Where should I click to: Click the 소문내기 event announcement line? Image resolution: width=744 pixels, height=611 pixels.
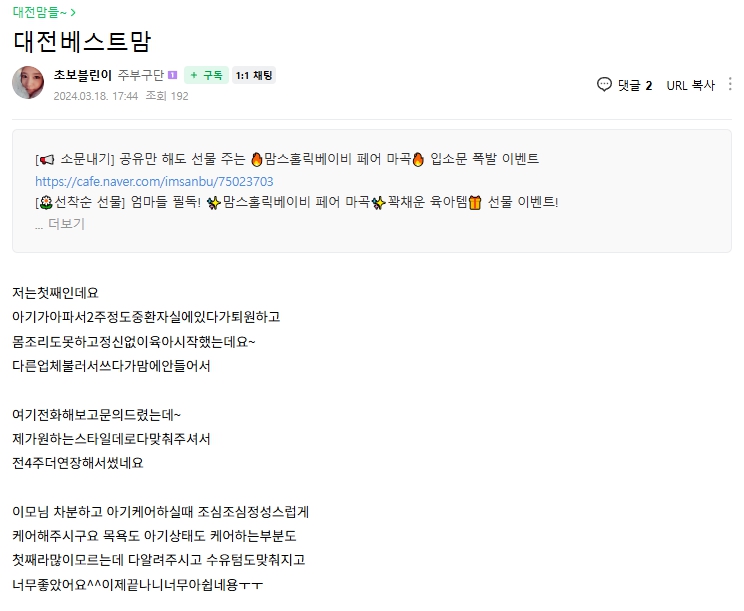[287, 159]
